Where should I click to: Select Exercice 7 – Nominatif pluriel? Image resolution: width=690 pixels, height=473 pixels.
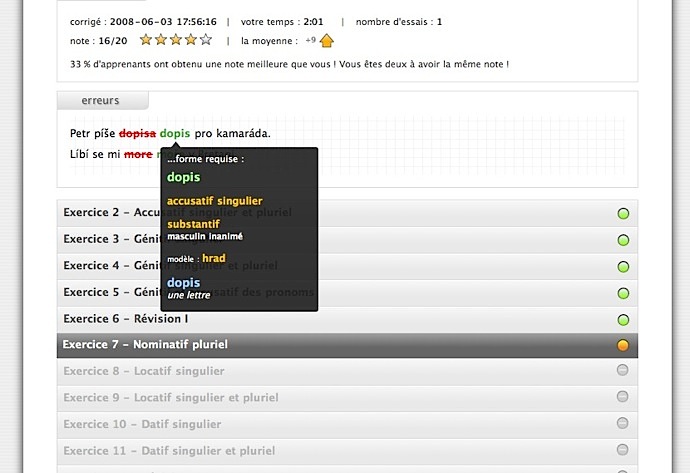(347, 345)
